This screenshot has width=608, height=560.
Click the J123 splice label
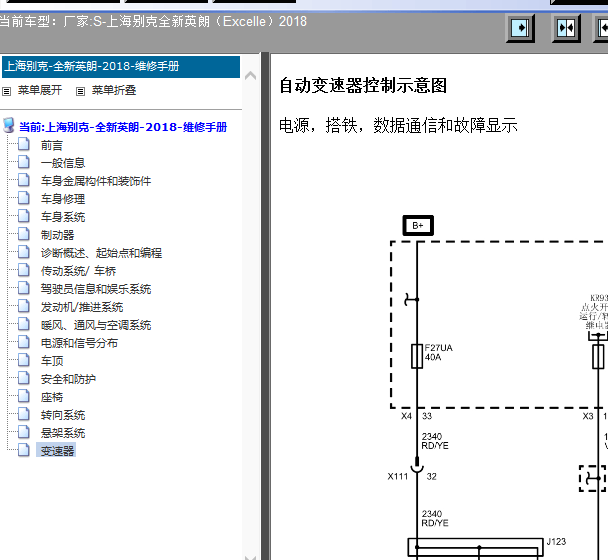pos(556,542)
